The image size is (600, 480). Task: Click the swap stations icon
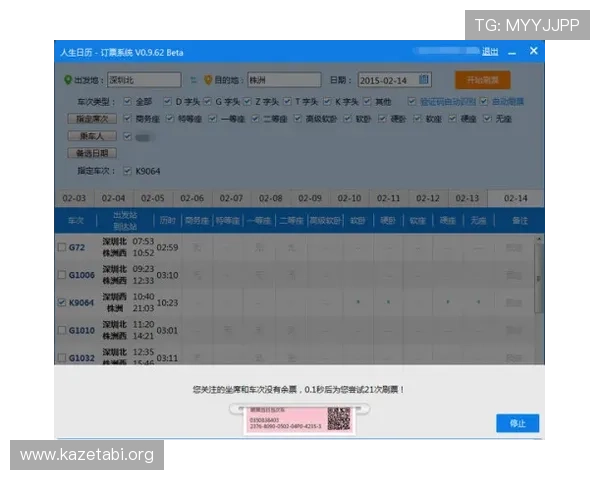pyautogui.click(x=194, y=80)
